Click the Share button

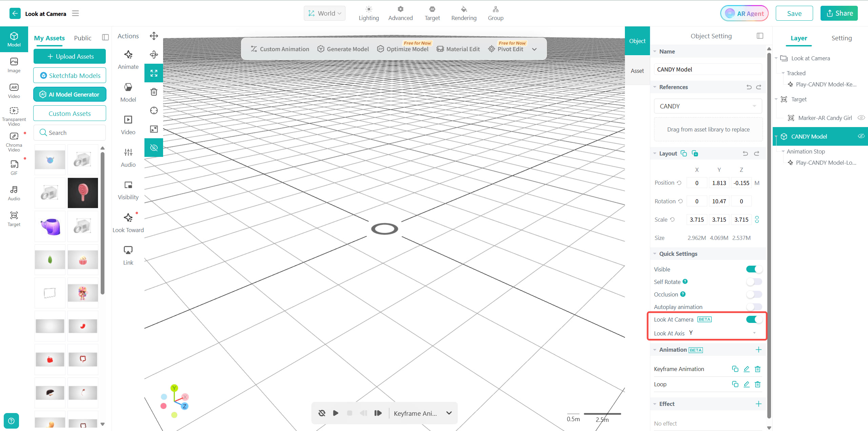[x=839, y=13]
